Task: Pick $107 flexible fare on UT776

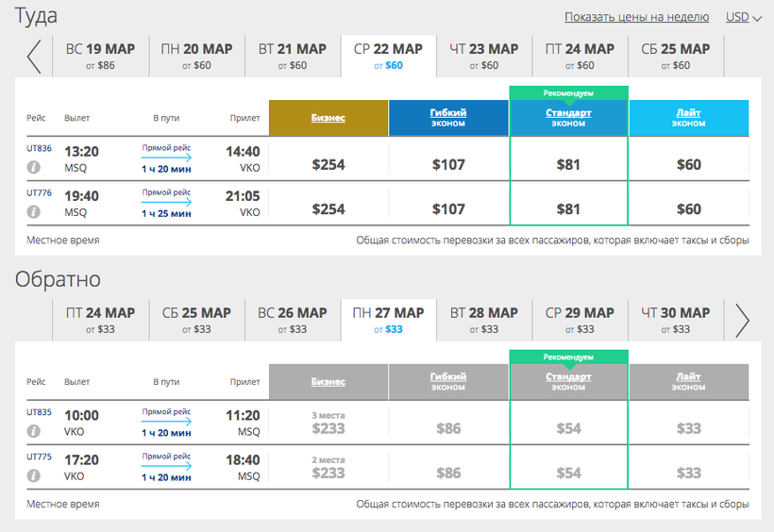Action: [448, 209]
